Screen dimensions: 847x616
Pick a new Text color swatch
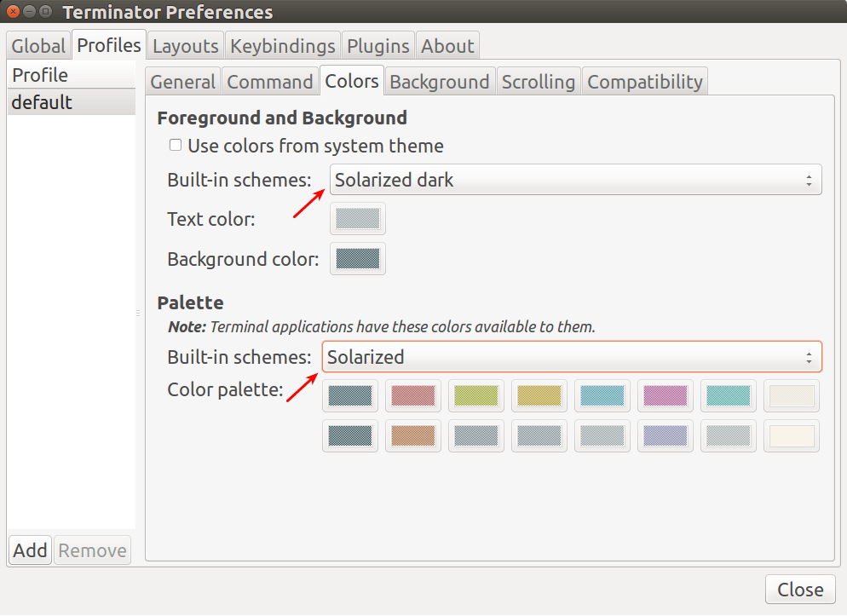coord(358,219)
